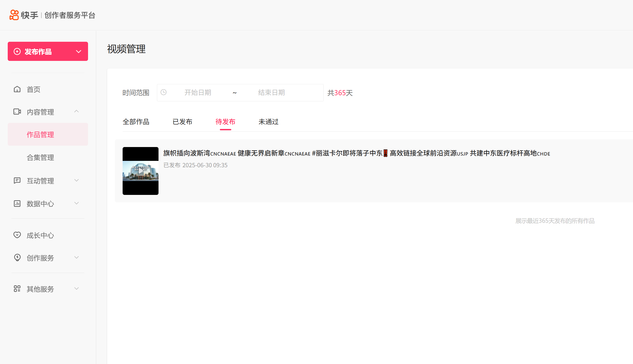Select 合集管理 in the sidebar

point(40,157)
